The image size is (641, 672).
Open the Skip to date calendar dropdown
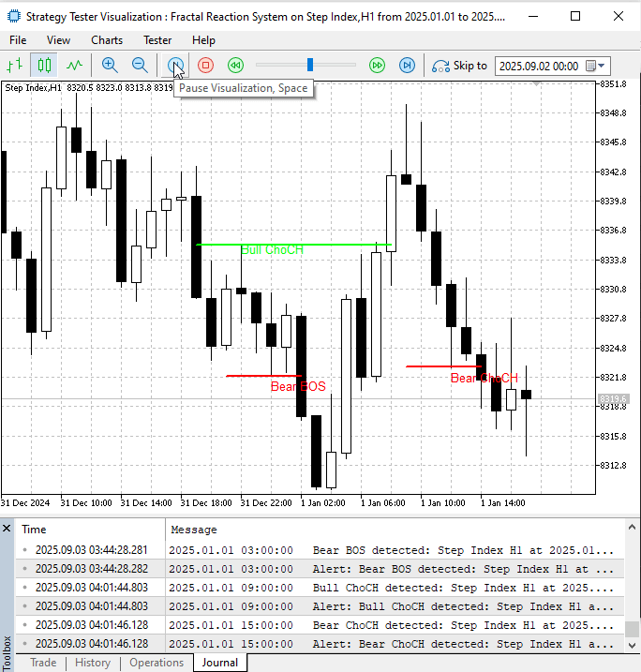click(x=596, y=66)
